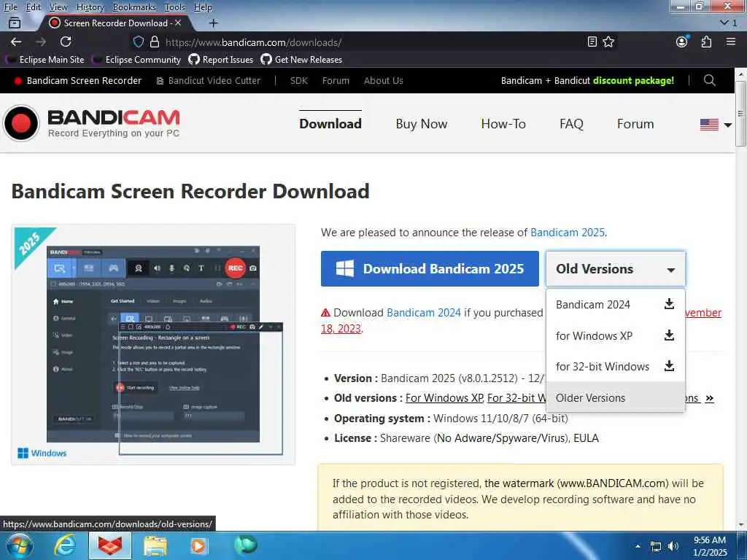Open the Help menu

click(x=203, y=7)
